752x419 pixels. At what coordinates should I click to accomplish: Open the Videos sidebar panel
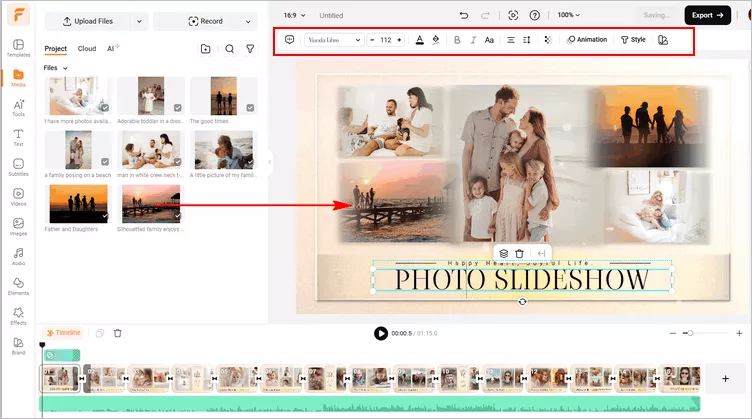[x=18, y=197]
